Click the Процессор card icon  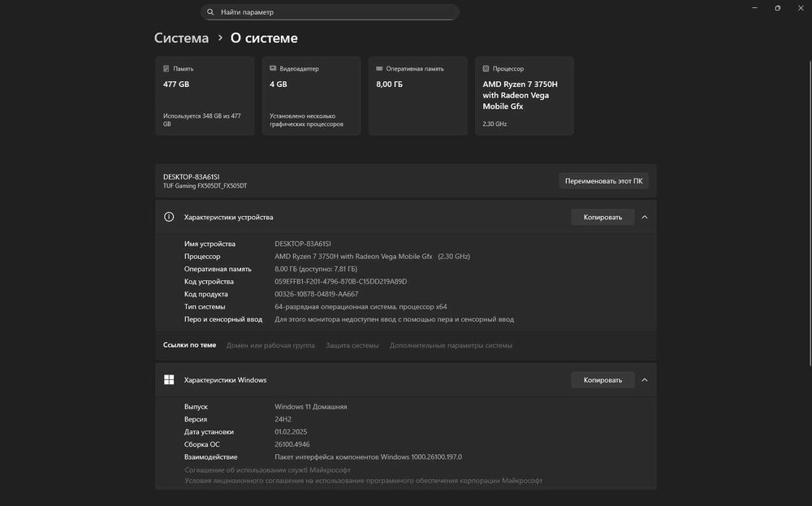pyautogui.click(x=486, y=68)
